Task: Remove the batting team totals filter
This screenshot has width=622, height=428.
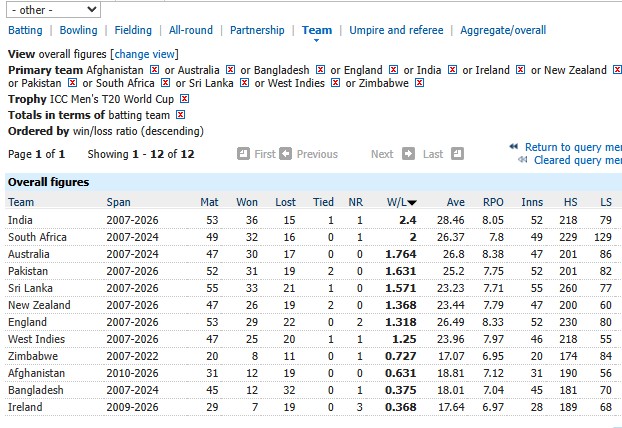Action: click(x=180, y=115)
